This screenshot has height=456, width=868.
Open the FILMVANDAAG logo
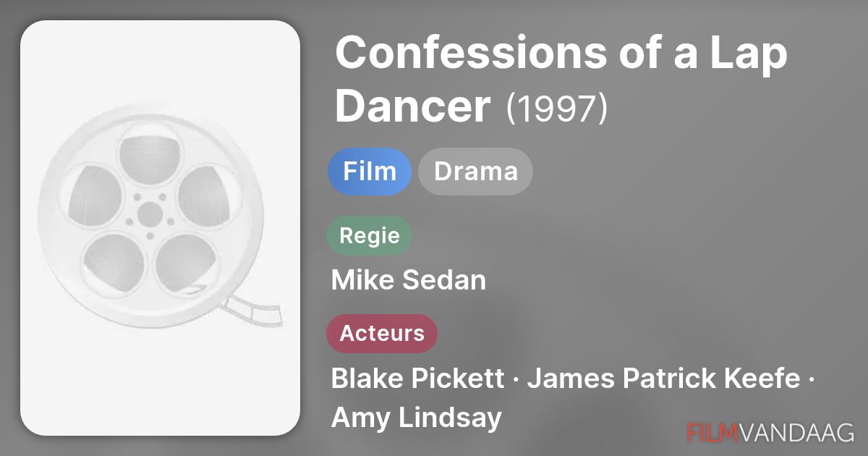tap(770, 432)
